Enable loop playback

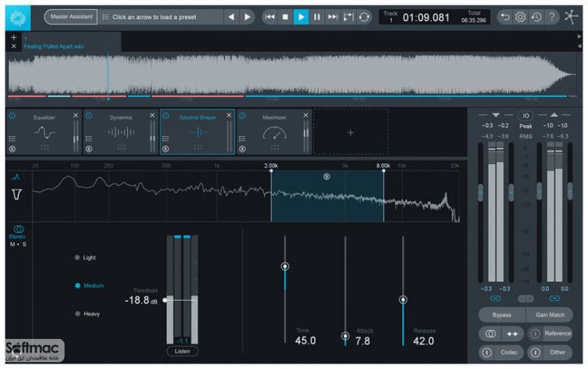pyautogui.click(x=364, y=17)
